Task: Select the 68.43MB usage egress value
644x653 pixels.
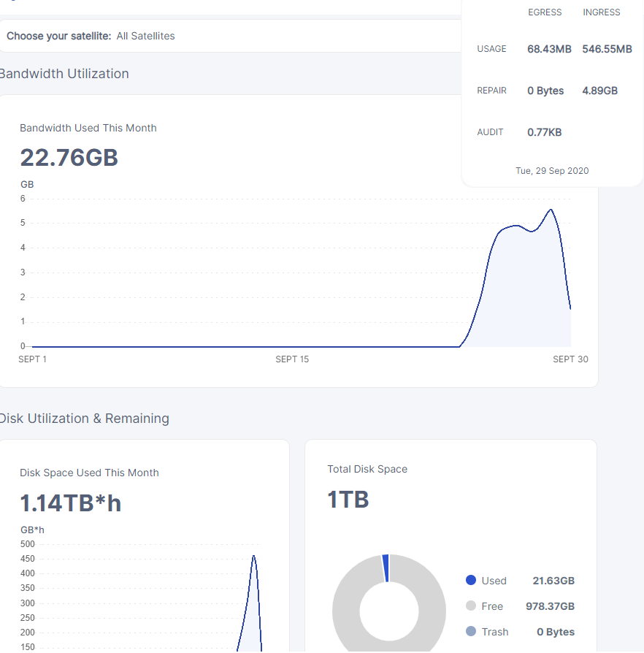Action: point(549,49)
